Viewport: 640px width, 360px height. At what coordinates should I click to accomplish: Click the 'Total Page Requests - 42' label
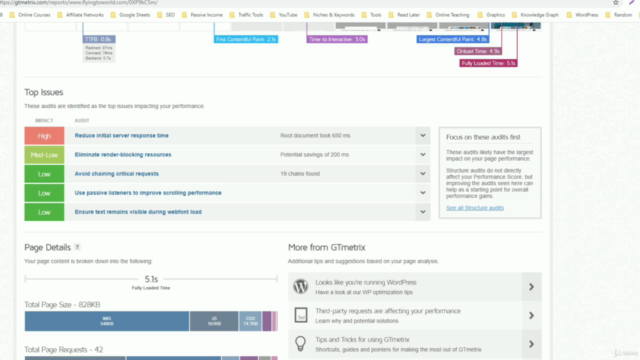coord(64,349)
